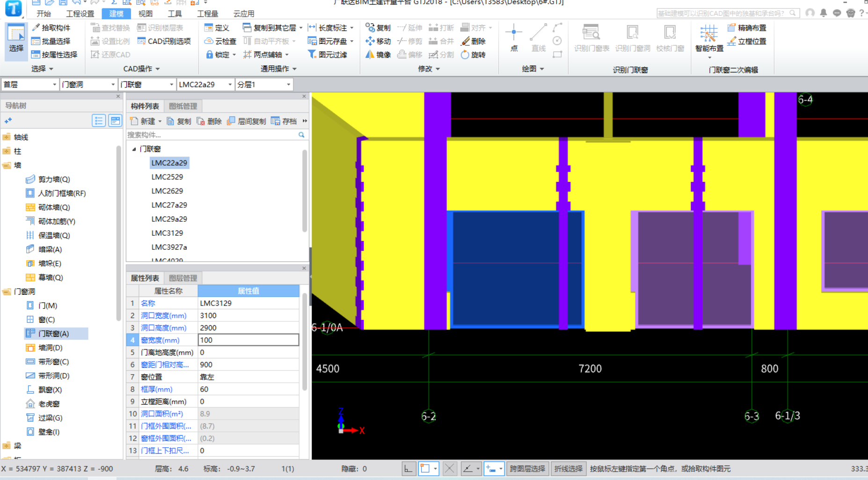The image size is (868, 480).
Task: Click the 拾取构件 pick component tool
Action: [x=51, y=28]
